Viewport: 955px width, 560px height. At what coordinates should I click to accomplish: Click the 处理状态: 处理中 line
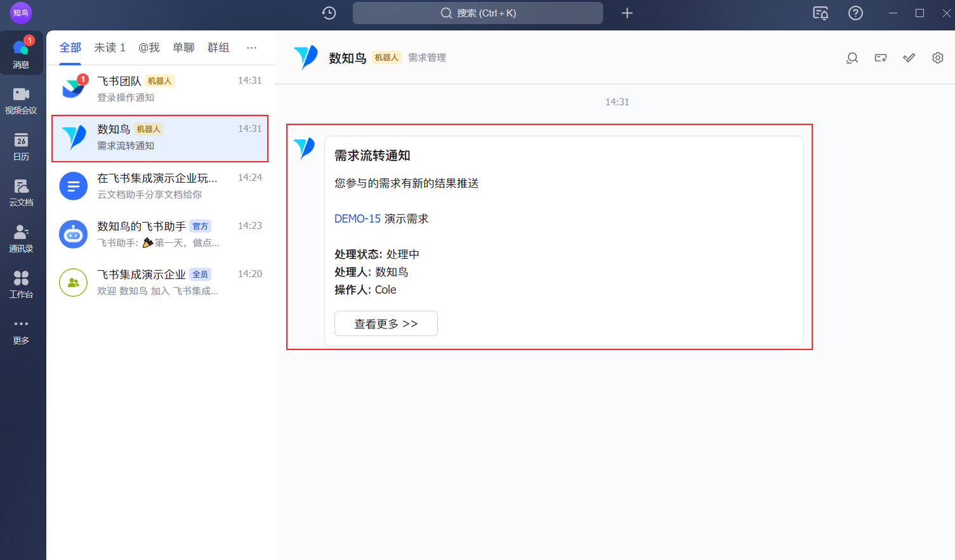tap(377, 254)
